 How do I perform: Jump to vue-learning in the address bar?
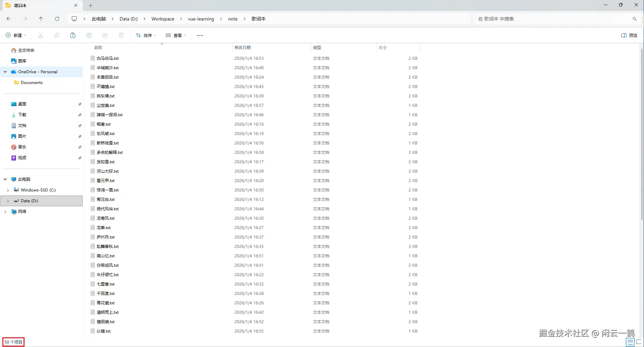(x=201, y=19)
